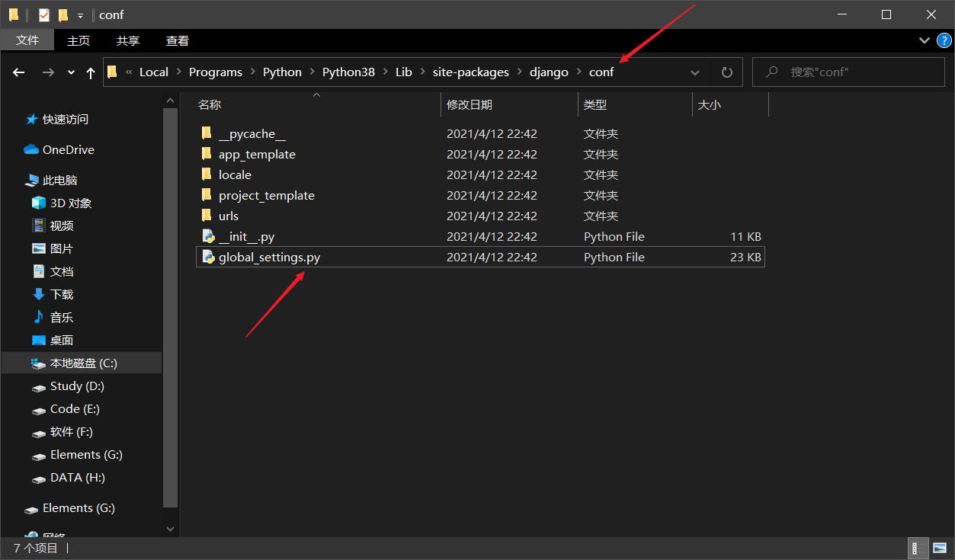The image size is (955, 560).
Task: Click the New Folder quick access icon
Action: point(63,14)
